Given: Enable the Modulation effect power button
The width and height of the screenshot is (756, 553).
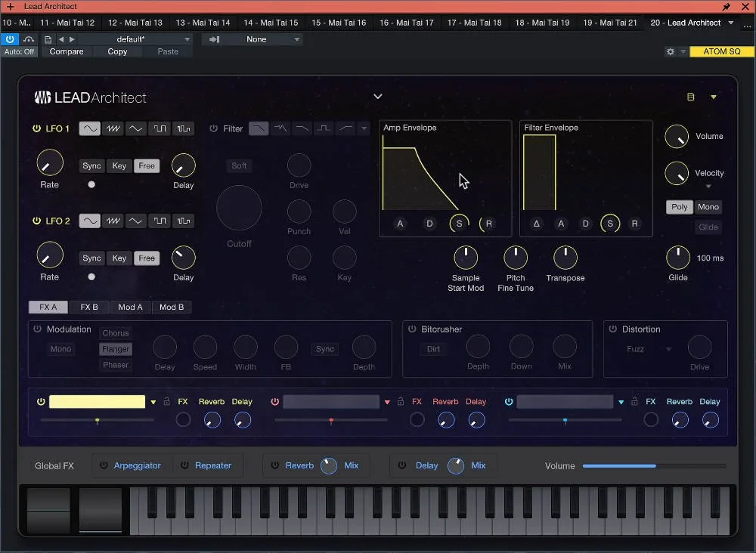Looking at the screenshot, I should [37, 329].
